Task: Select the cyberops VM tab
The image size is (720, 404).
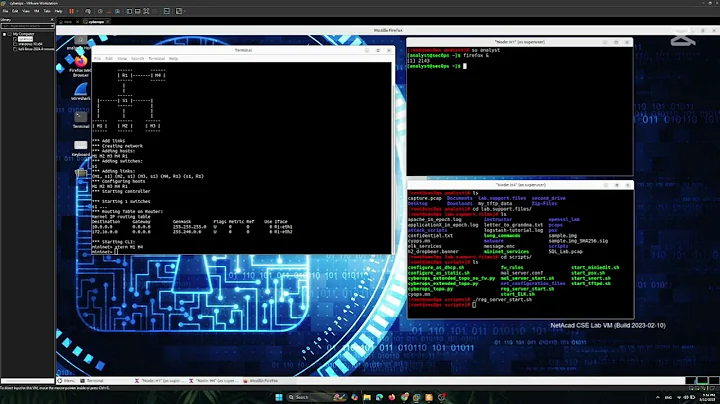Action: pos(96,22)
